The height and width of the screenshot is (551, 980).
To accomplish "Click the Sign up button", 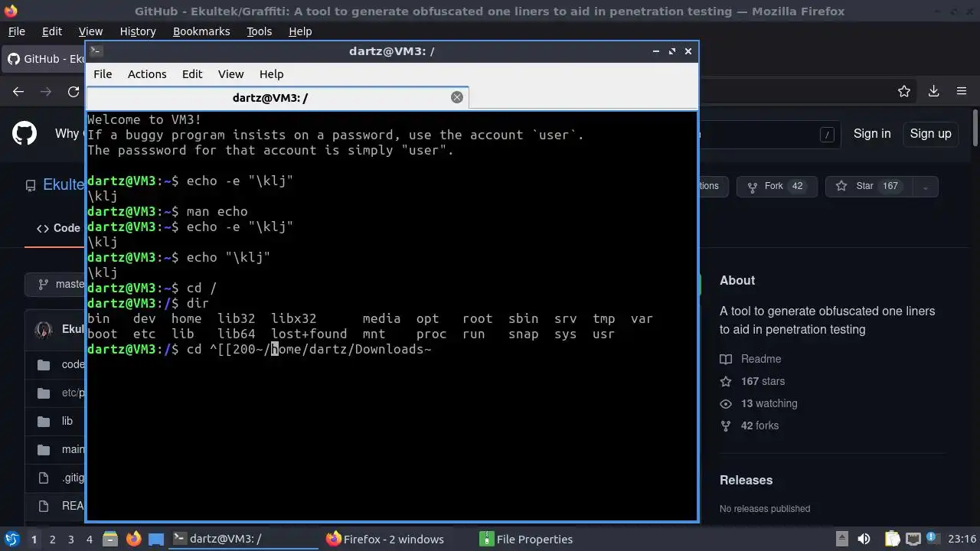I will click(x=930, y=133).
